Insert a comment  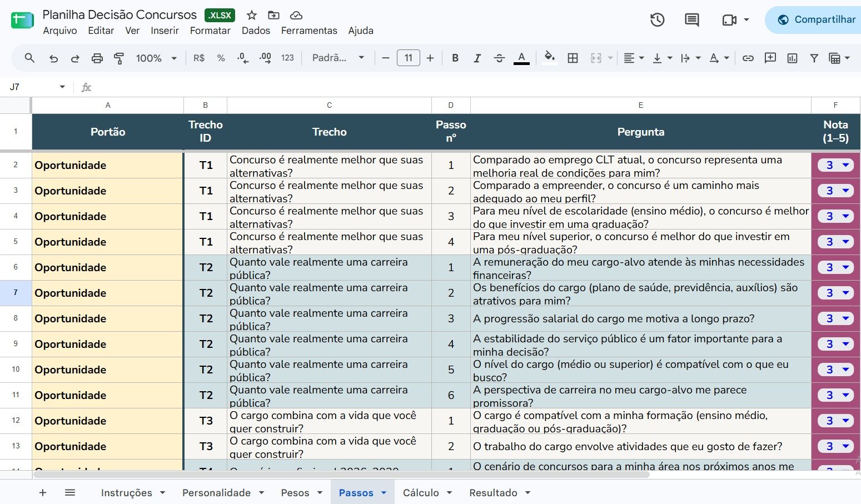pos(770,58)
